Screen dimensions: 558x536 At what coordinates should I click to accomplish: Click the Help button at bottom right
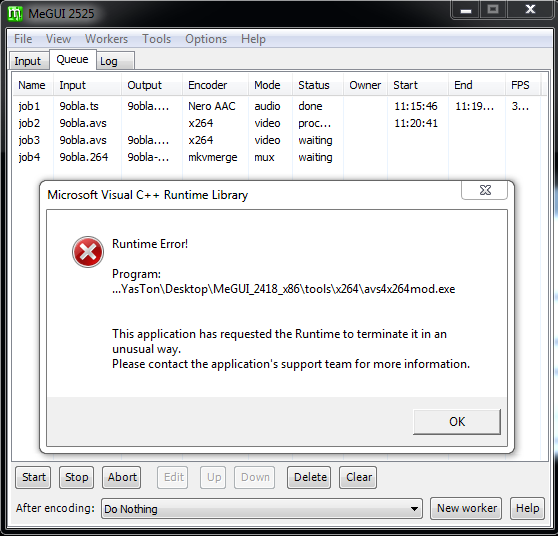(x=527, y=508)
